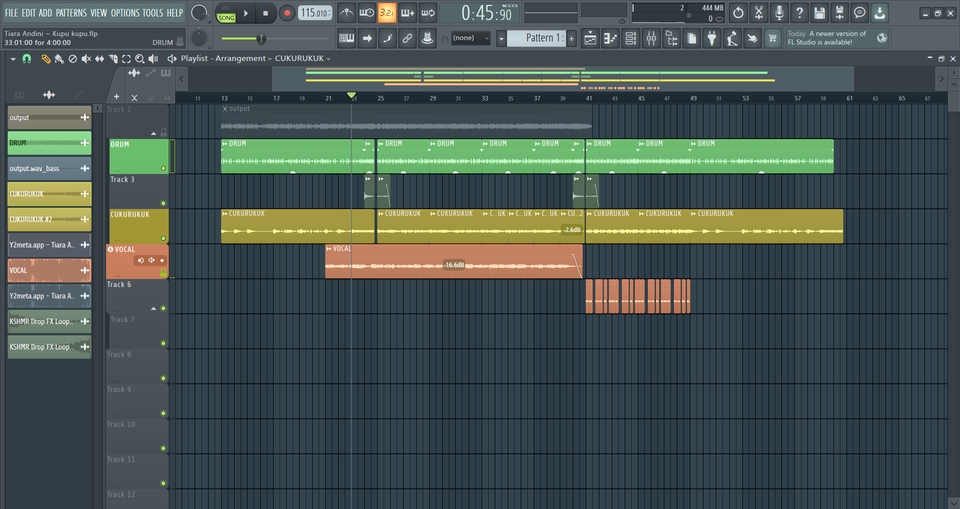Open the Channel rack icon

point(630,38)
